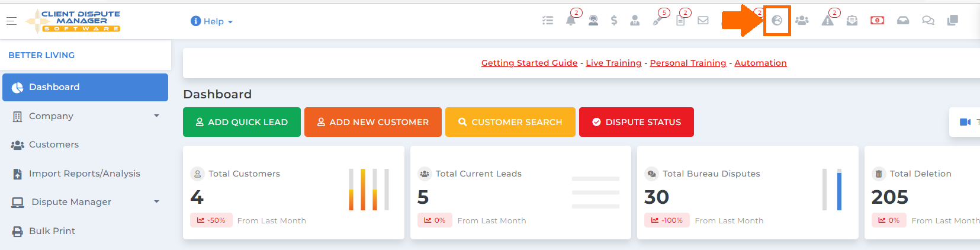Select Dashboard in the sidebar
Viewport: 980px width, 250px height.
click(x=85, y=87)
